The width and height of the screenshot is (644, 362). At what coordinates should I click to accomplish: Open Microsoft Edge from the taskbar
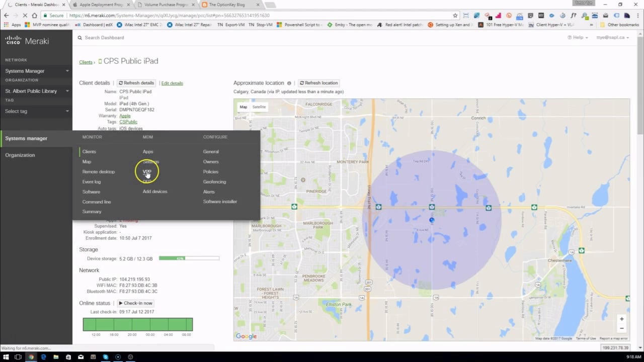pos(44,357)
